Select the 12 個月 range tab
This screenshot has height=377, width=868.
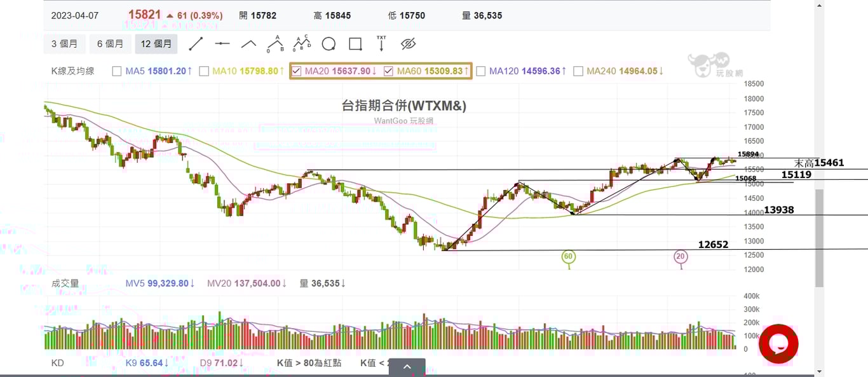(x=156, y=44)
